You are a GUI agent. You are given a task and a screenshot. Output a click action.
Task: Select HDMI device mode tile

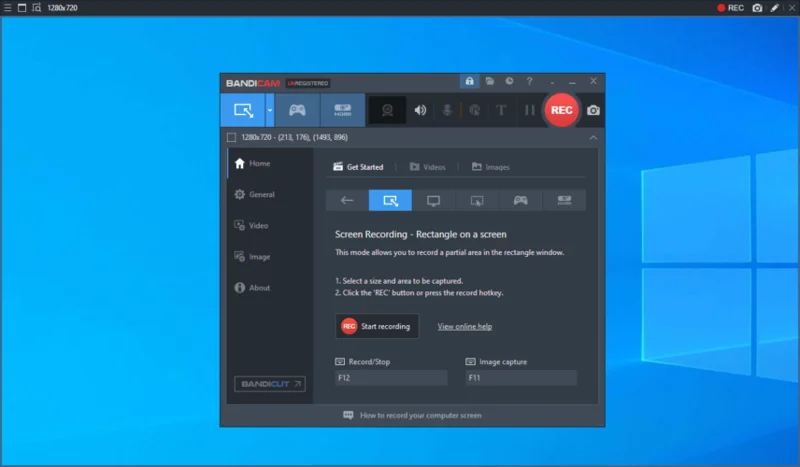tap(564, 200)
